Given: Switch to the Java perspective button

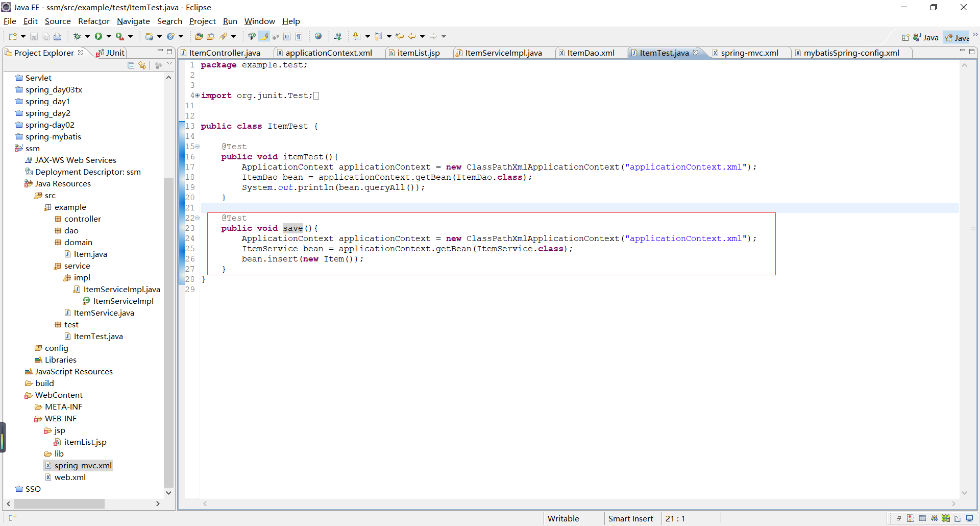Looking at the screenshot, I should point(926,37).
